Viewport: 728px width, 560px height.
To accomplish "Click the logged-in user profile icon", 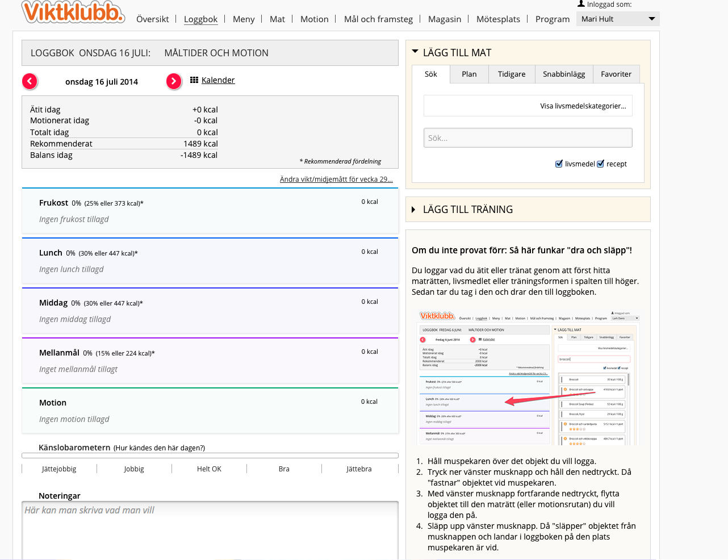I will click(x=581, y=4).
